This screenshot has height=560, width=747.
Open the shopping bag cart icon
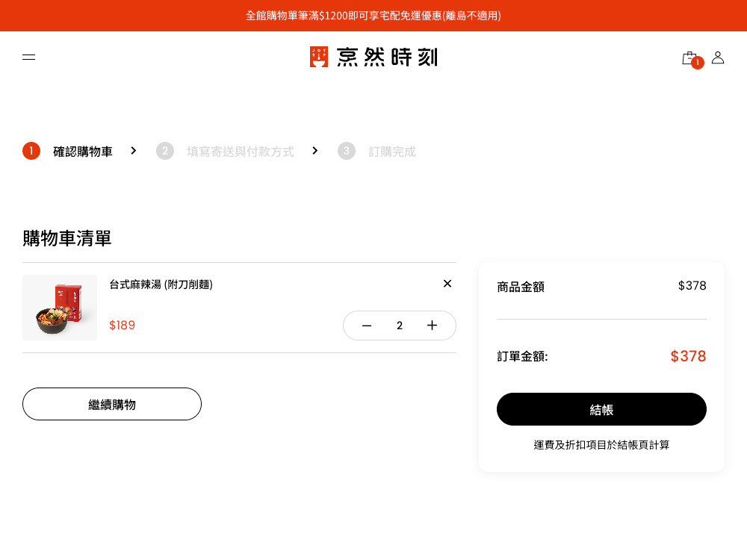(689, 58)
